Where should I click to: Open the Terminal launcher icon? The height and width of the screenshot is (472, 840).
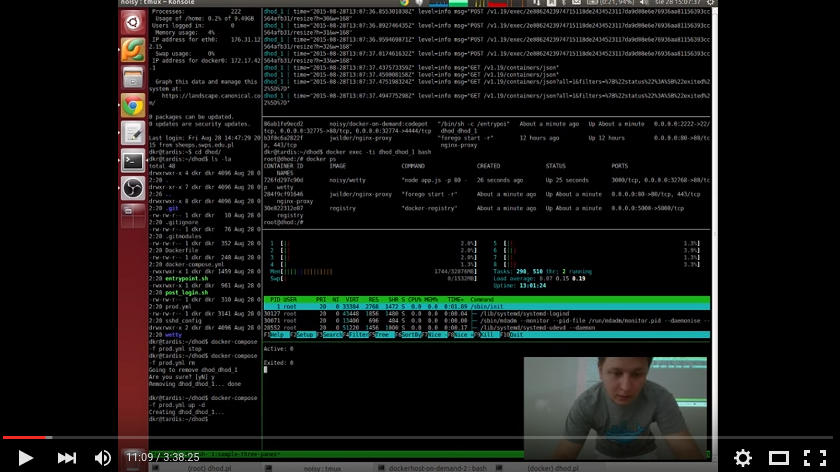click(x=133, y=161)
